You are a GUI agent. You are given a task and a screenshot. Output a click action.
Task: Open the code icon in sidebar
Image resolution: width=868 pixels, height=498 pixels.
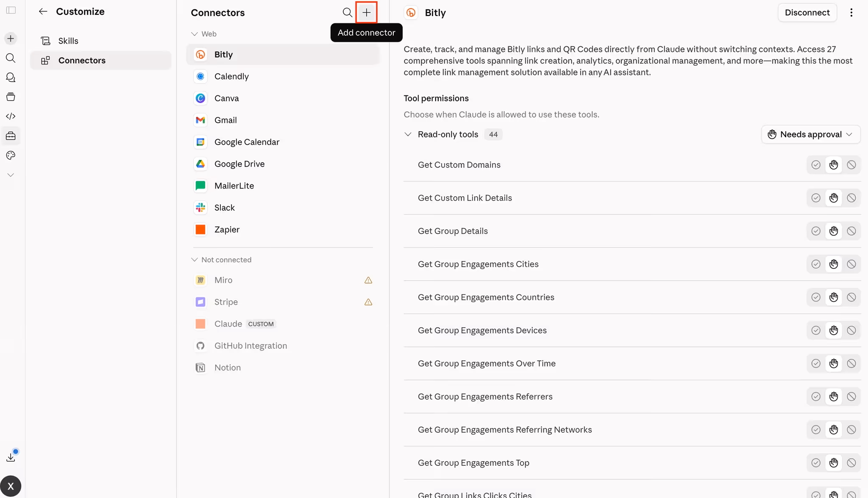(11, 117)
